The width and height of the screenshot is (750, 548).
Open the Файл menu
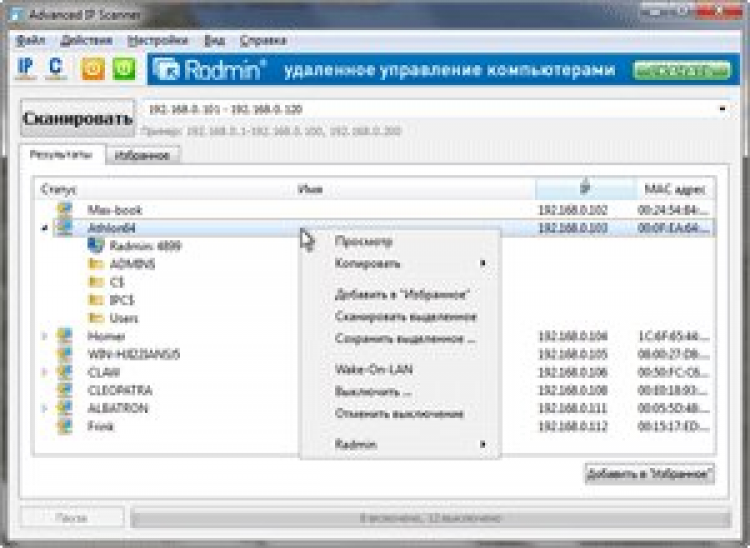point(30,41)
